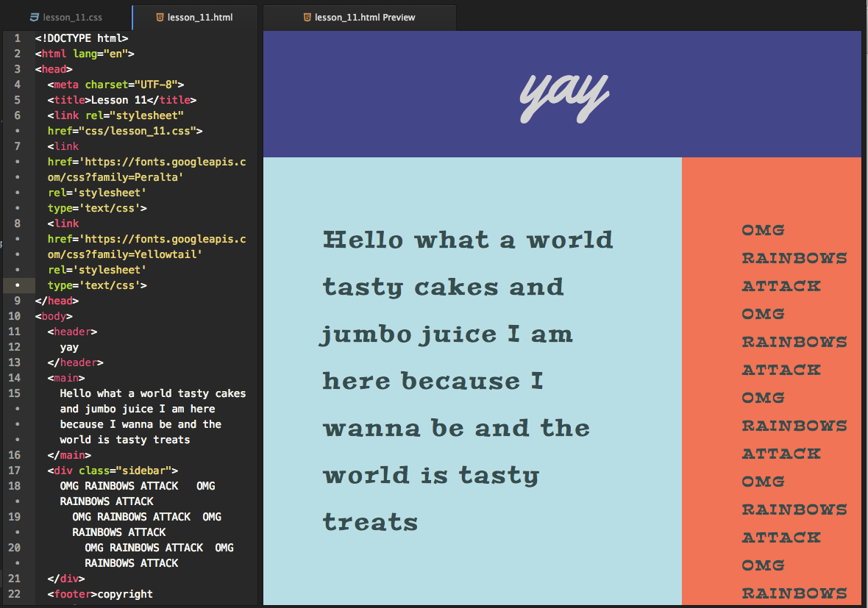Click the opening <header> tag in code
The image size is (868, 608).
(73, 332)
